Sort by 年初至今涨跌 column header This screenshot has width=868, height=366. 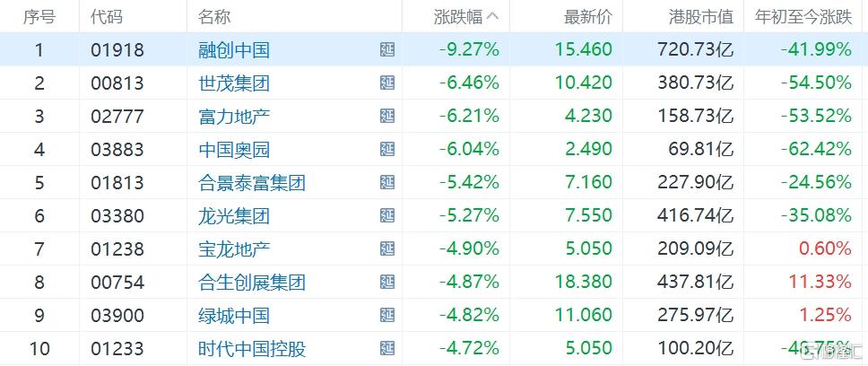pos(803,17)
